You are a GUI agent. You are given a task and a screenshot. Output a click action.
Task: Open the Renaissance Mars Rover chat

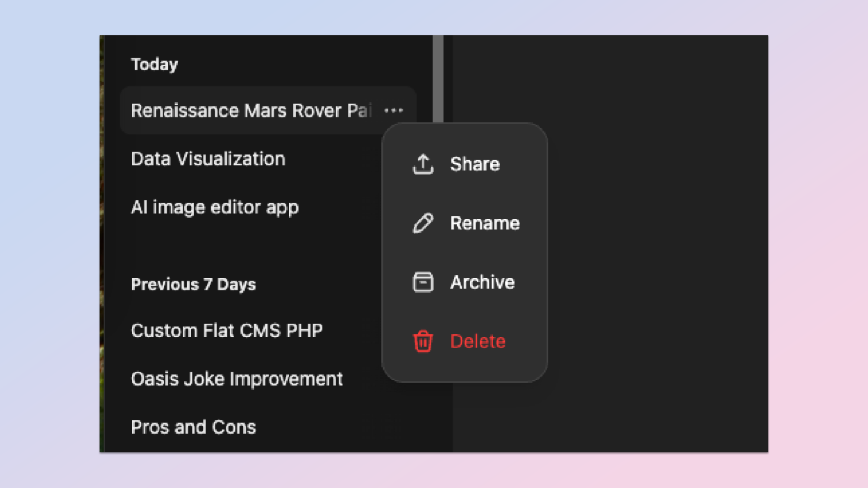coord(251,111)
